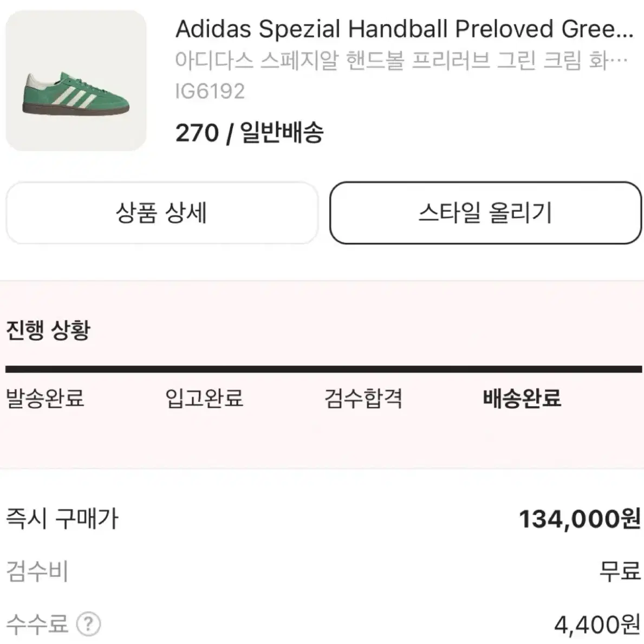
Task: Click the IG6192 model number
Action: [x=210, y=91]
